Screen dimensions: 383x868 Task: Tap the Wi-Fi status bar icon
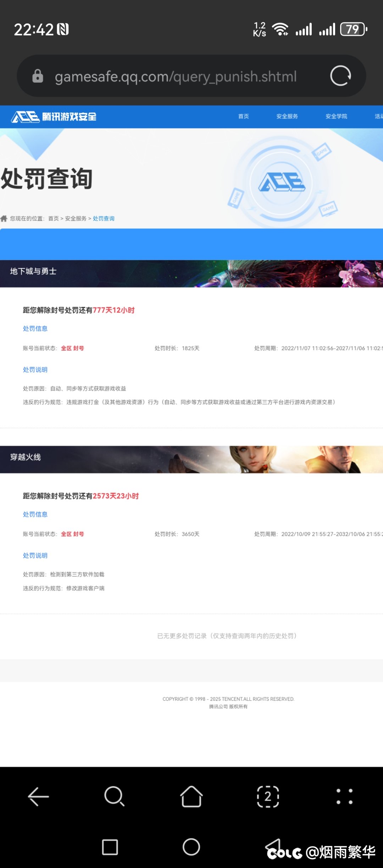click(280, 29)
